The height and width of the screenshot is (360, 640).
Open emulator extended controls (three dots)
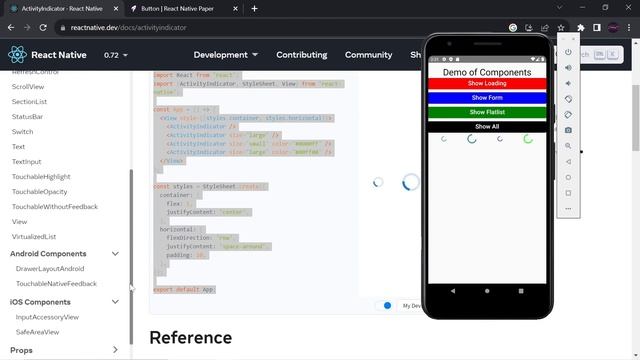point(568,209)
